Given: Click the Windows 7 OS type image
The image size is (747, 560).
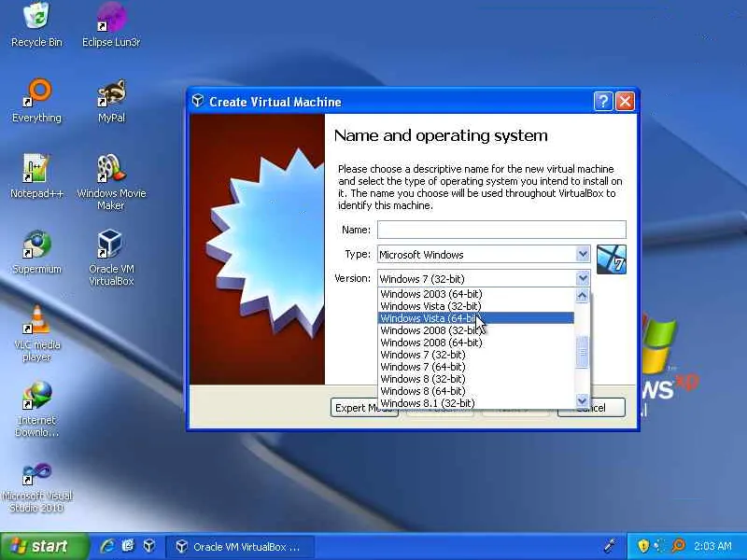Looking at the screenshot, I should pos(612,259).
